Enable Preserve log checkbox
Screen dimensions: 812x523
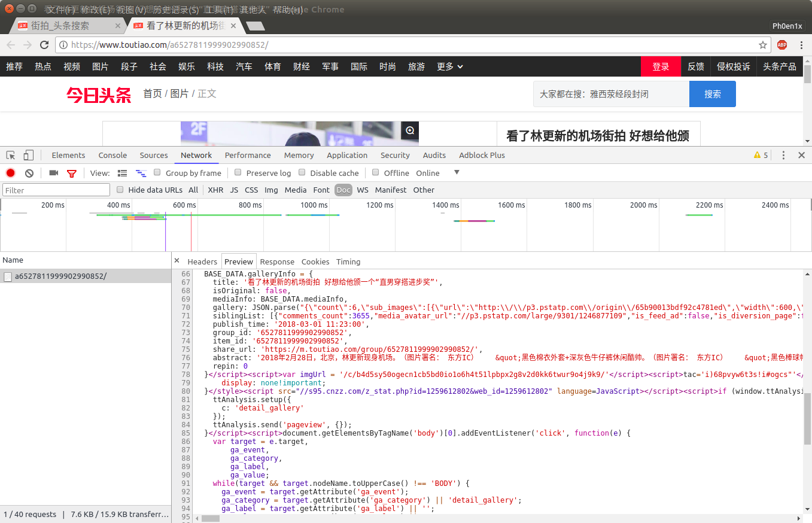click(238, 172)
